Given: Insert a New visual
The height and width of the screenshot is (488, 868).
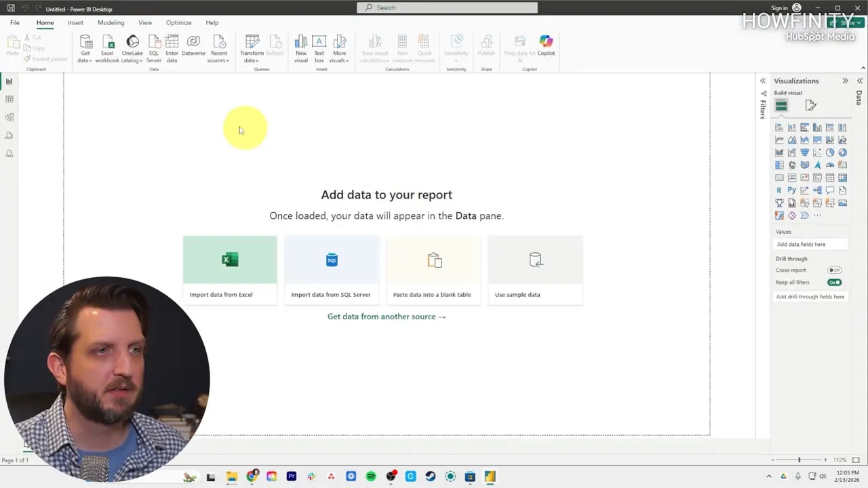Looking at the screenshot, I should [301, 49].
